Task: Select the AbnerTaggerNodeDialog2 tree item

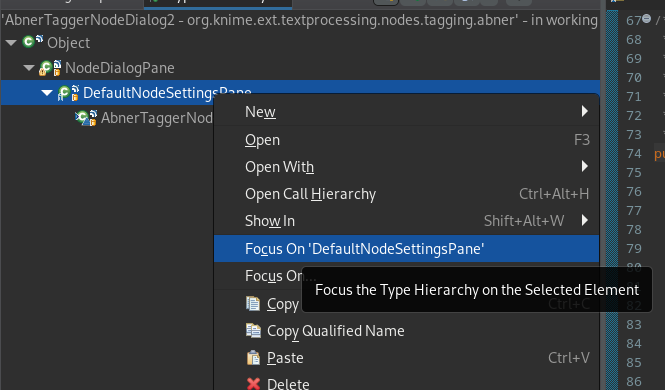Action: point(144,118)
